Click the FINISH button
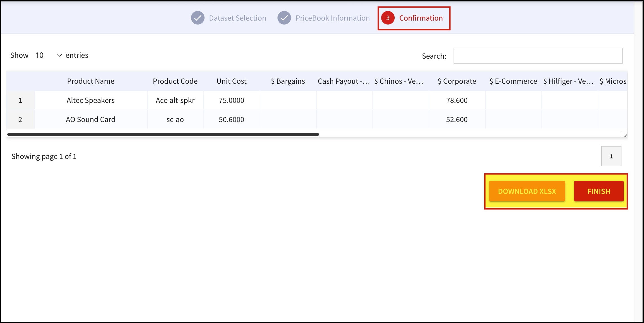The width and height of the screenshot is (644, 323). click(599, 191)
